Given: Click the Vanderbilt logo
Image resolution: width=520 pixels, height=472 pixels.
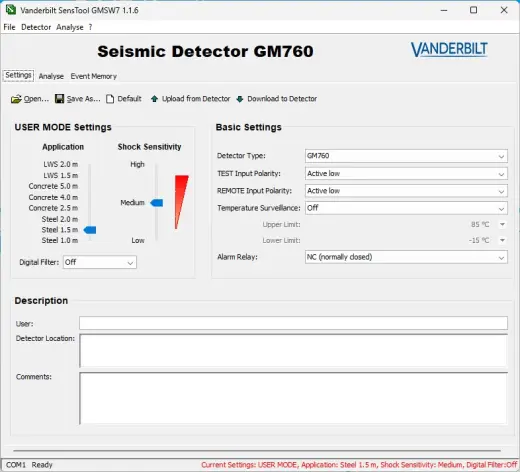Looking at the screenshot, I should (x=449, y=50).
